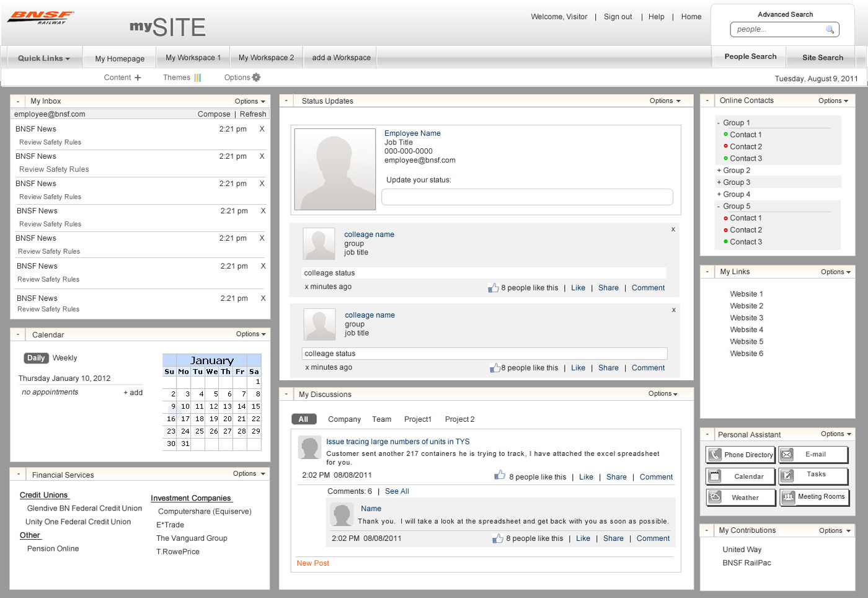
Task: Switch to Site Search tab
Action: [x=823, y=57]
